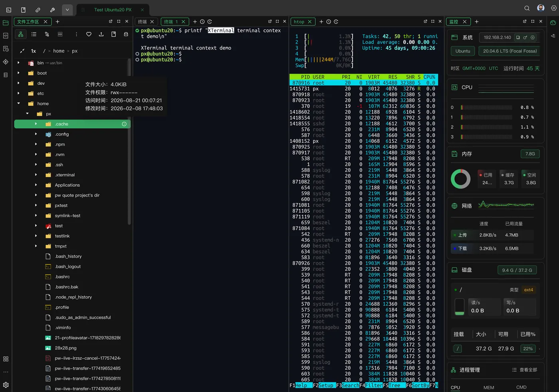Click the highlighted htop process row 870916
The width and height of the screenshot is (559, 392).
pos(363,83)
